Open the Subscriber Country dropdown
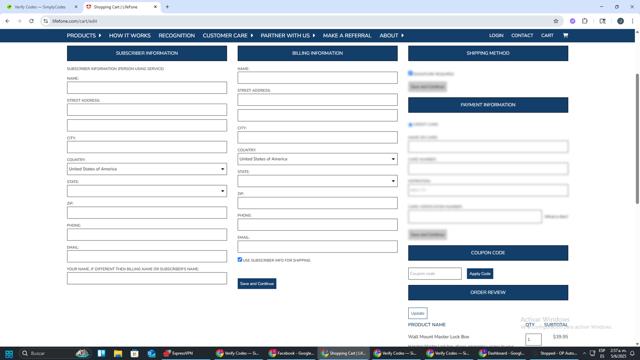The width and height of the screenshot is (640, 360). click(x=147, y=169)
